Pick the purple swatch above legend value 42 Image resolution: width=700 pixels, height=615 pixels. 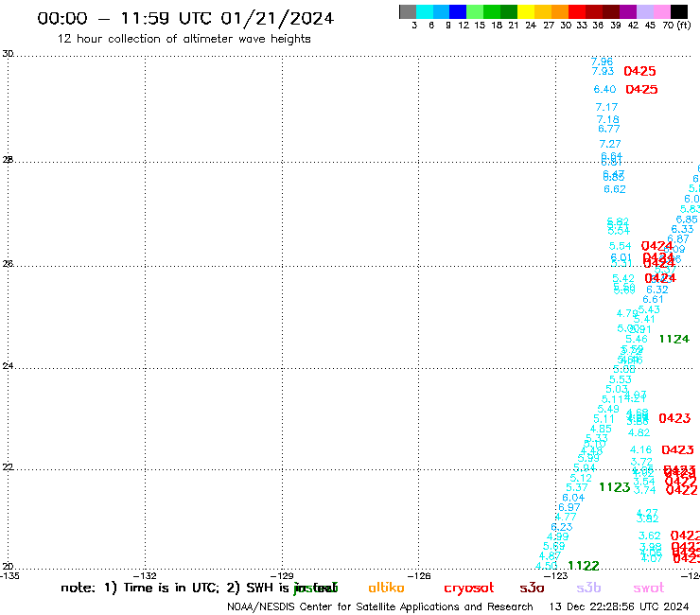628,11
